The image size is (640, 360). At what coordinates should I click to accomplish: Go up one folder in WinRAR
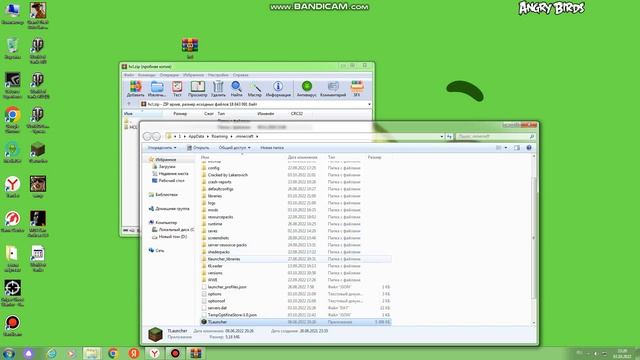[129, 104]
